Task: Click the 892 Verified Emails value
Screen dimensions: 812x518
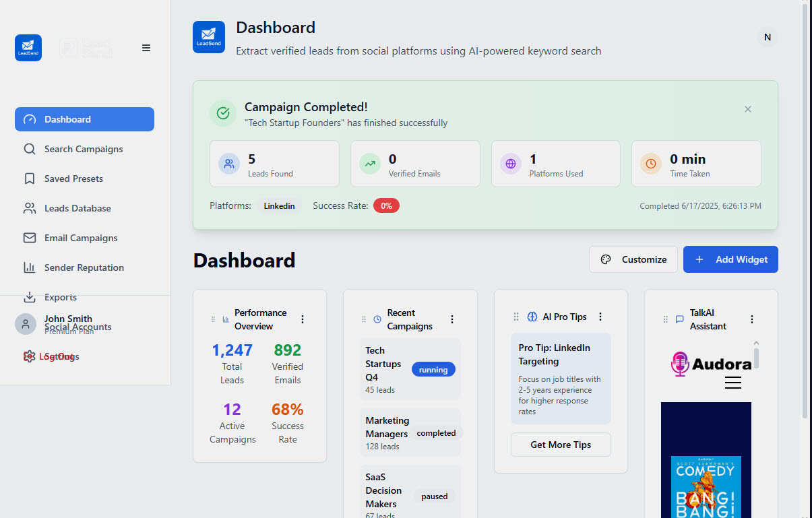Action: 288,350
